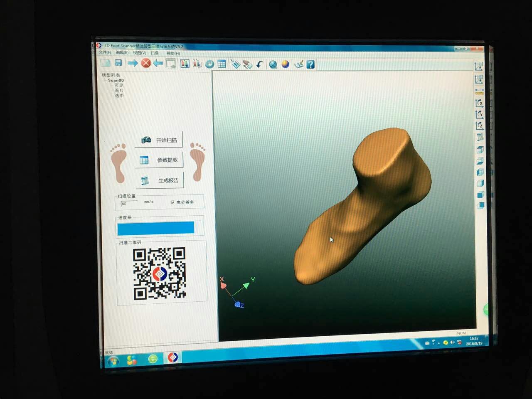This screenshot has width=532, height=399.
Task: Click the scattered colored dots icon
Action: click(x=197, y=64)
